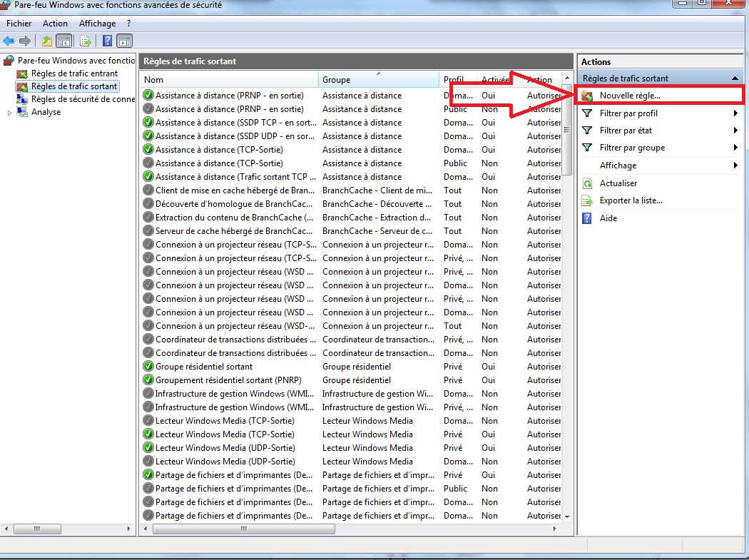Click the Règles de trafic sortant tree icon
Screen dimensions: 749x560
(22, 86)
